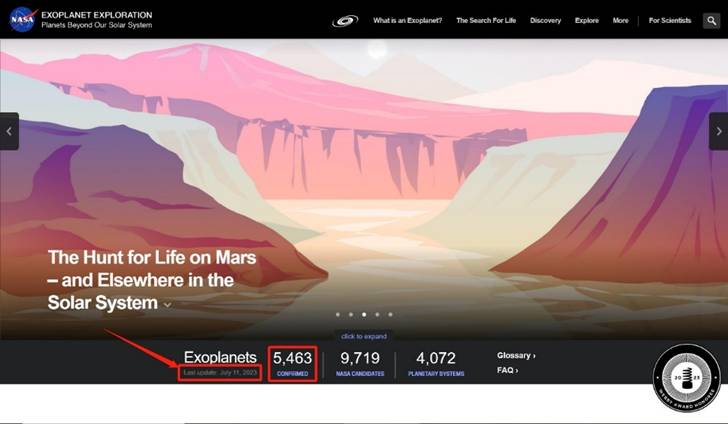Open 'What is an Exoplanet?' menu

407,20
